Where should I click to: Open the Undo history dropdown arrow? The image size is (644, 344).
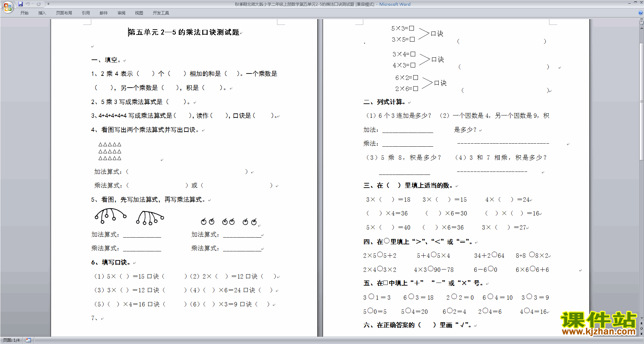(x=33, y=4)
